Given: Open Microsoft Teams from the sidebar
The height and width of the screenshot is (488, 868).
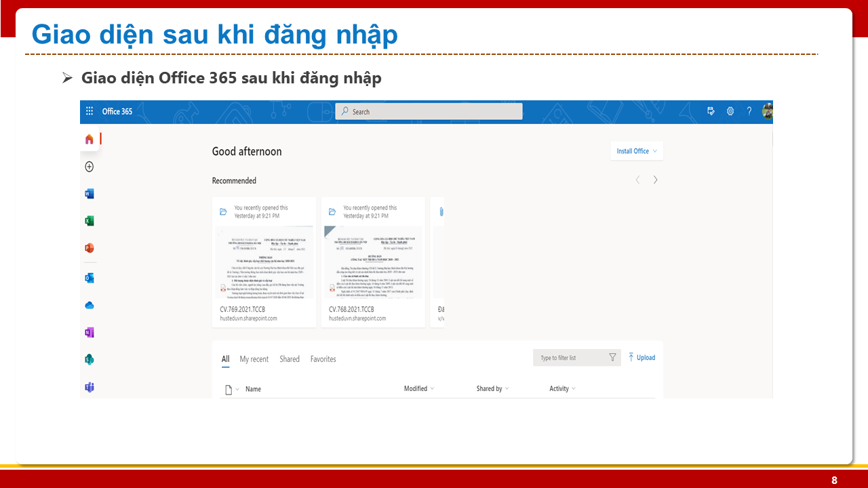Looking at the screenshot, I should pos(90,387).
